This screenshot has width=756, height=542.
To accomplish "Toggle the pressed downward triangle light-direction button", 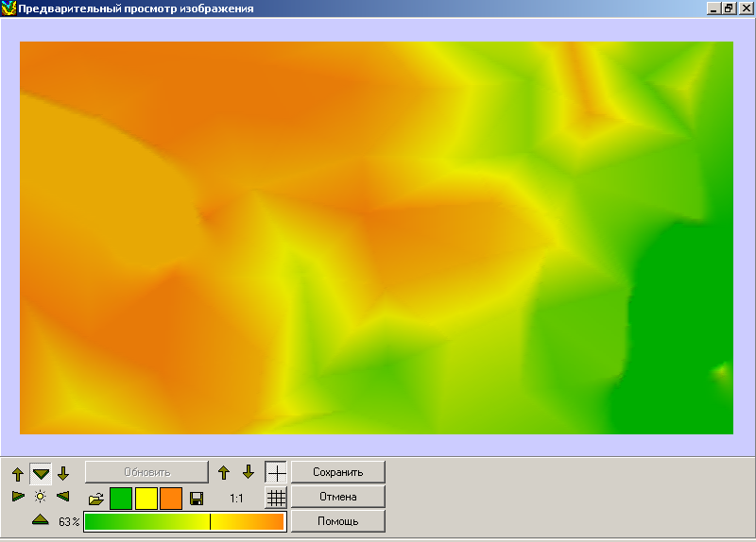I will coord(41,474).
